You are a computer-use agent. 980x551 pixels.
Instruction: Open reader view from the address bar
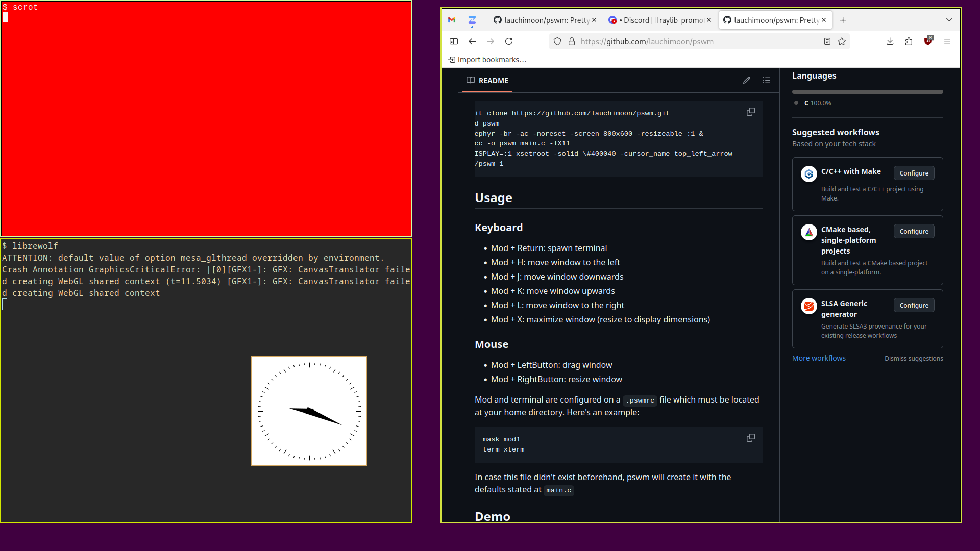[827, 41]
